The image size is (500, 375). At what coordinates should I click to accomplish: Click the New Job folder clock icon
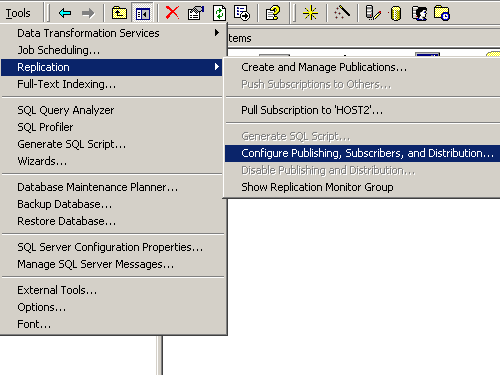click(x=442, y=13)
